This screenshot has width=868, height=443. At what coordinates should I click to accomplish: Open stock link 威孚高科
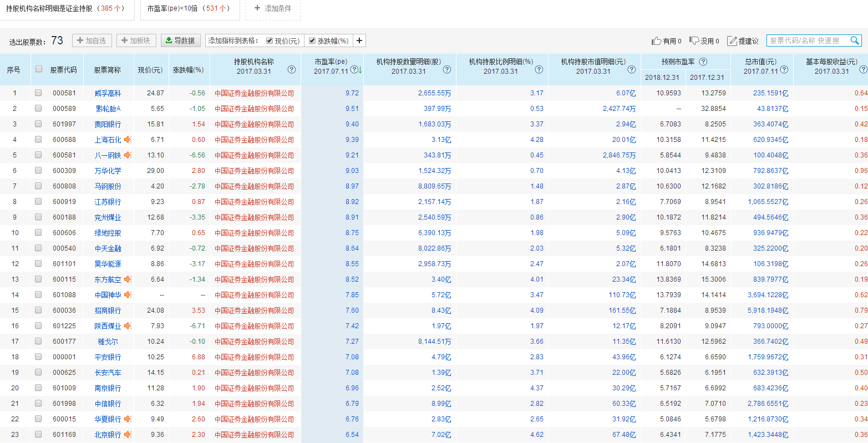[108, 93]
